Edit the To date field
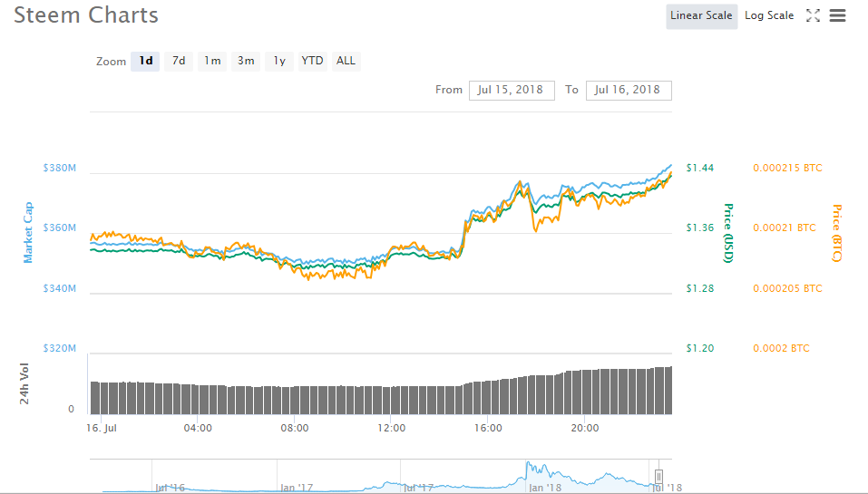The height and width of the screenshot is (494, 868). click(x=629, y=90)
